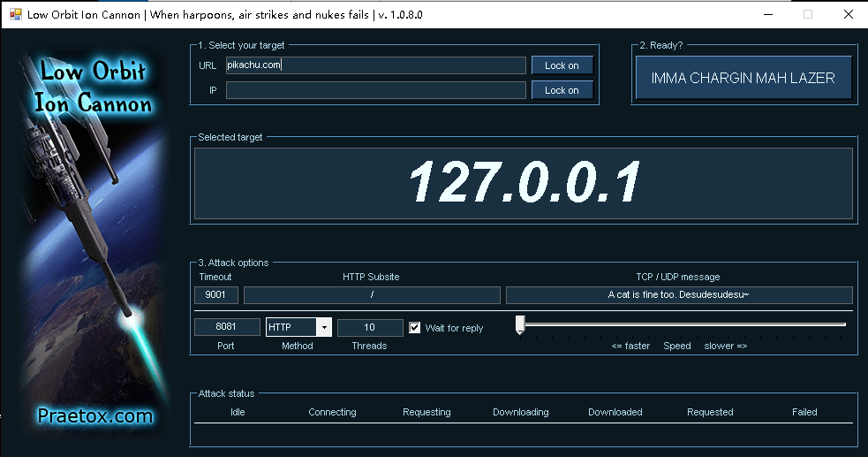Image resolution: width=868 pixels, height=457 pixels.
Task: Click the Threads field showing 10
Action: click(x=370, y=327)
